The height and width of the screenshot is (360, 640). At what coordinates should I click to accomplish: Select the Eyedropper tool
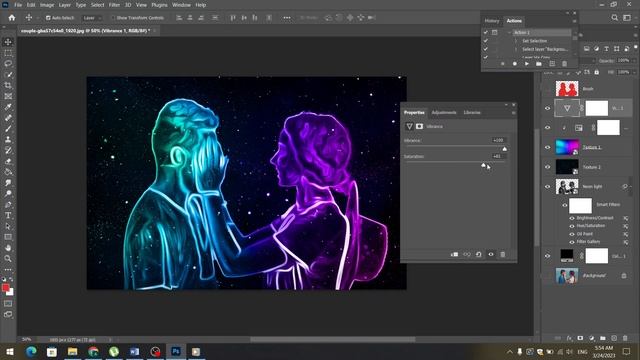8,107
